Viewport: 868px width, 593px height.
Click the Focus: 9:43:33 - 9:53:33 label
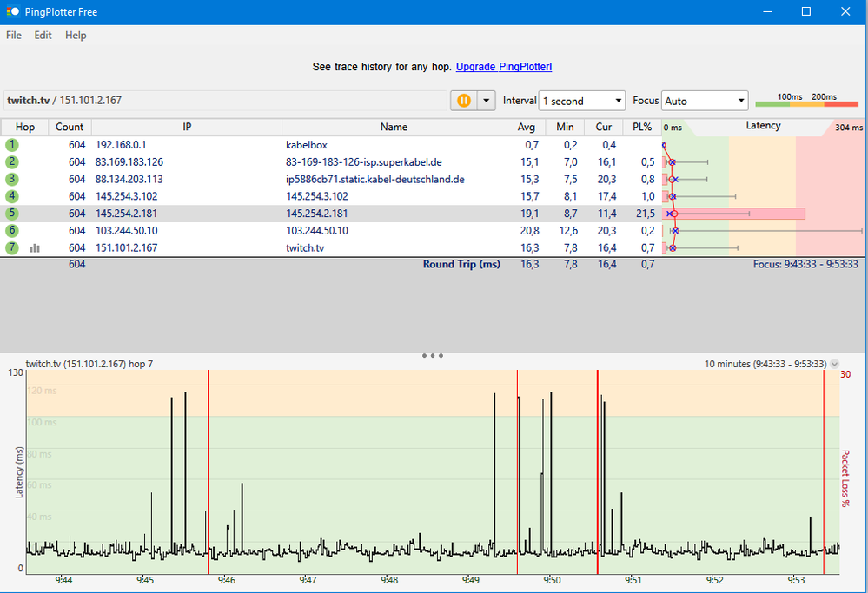[805, 265]
